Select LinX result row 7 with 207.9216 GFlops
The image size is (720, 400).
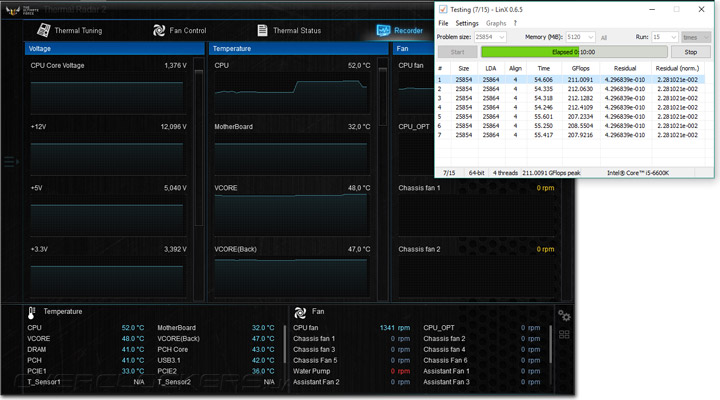point(570,135)
